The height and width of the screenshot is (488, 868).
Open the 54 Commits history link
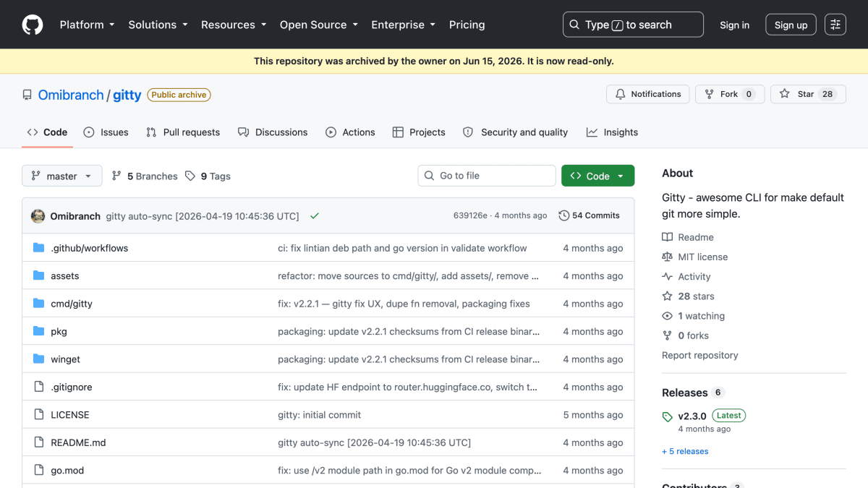pyautogui.click(x=589, y=215)
